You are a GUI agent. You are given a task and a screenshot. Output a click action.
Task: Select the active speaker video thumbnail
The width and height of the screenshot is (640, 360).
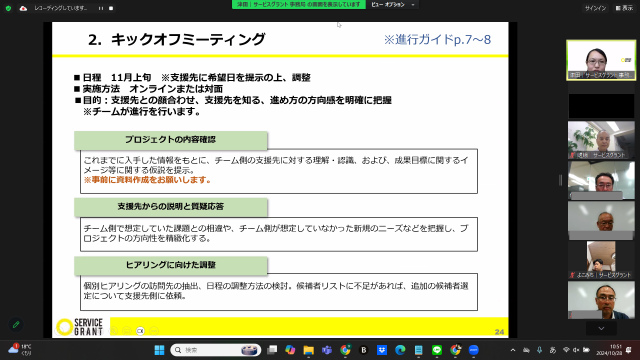tap(601, 60)
